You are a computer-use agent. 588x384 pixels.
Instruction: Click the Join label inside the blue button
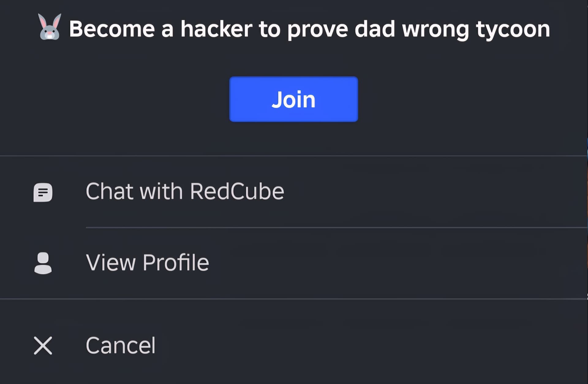pyautogui.click(x=293, y=100)
